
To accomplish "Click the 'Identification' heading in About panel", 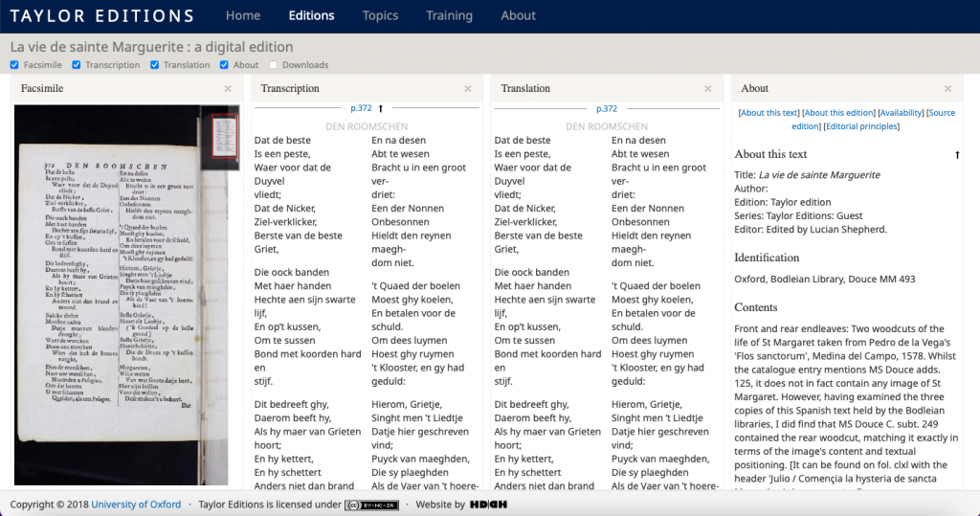I will [x=767, y=258].
